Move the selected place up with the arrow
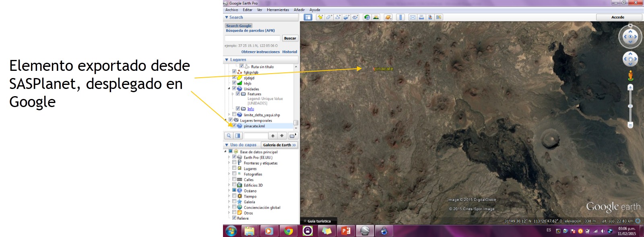Screen dimensions: 644x237 coord(273,136)
